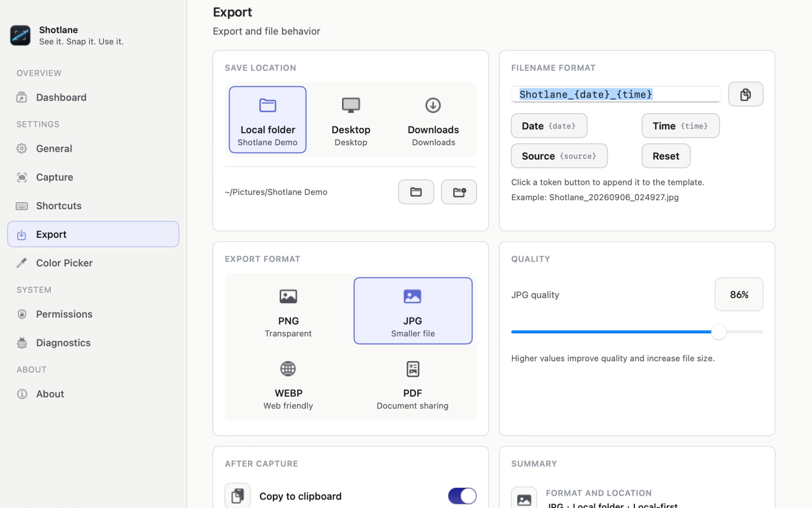The image size is (812, 508).
Task: Click the Local folder icon
Action: (267, 105)
